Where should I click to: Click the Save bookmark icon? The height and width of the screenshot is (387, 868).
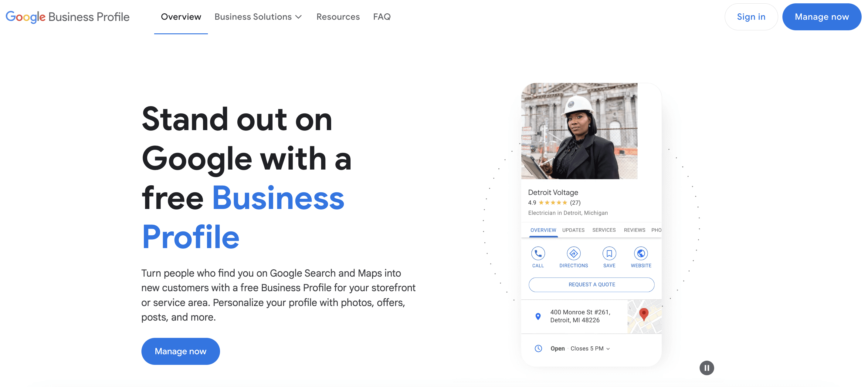click(609, 253)
